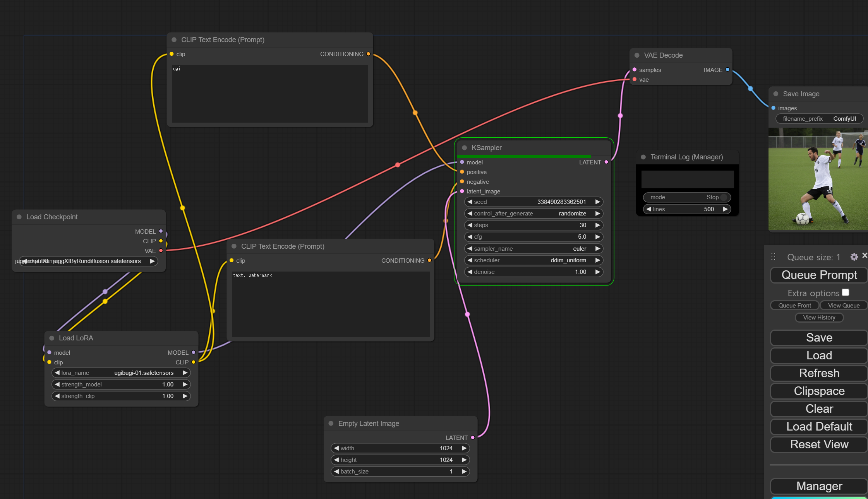
Task: Click the Queue Prompt button
Action: coord(819,275)
